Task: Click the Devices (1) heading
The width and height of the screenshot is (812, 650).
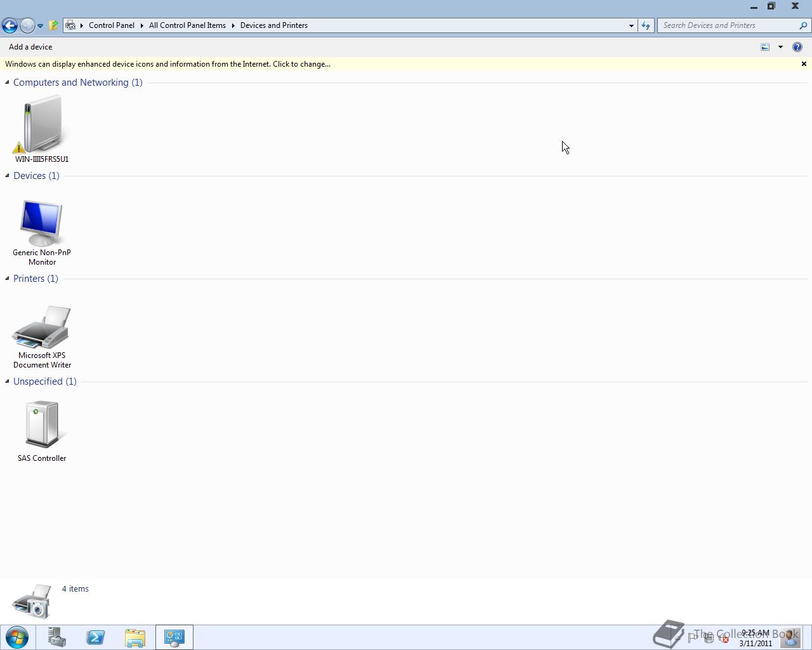Action: [36, 176]
